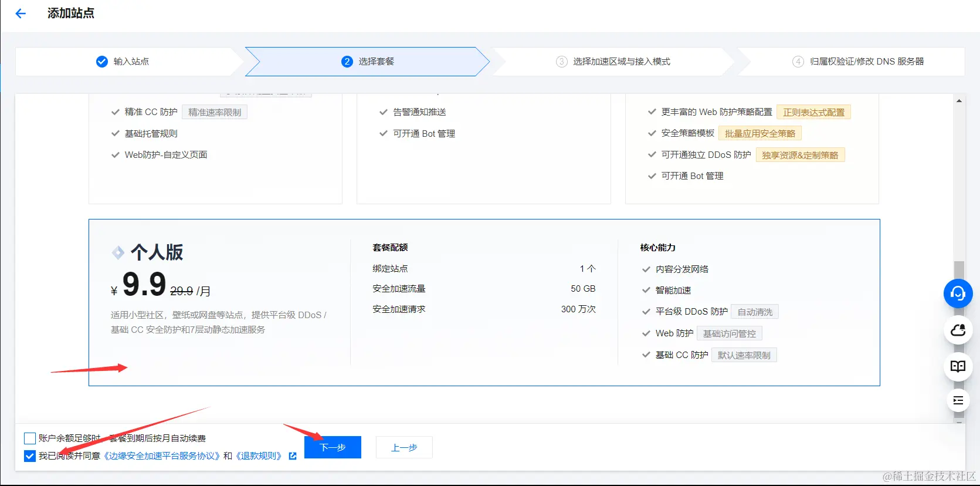The image size is (980, 486).
Task: Click the 个人版 plan diamond icon
Action: click(118, 252)
